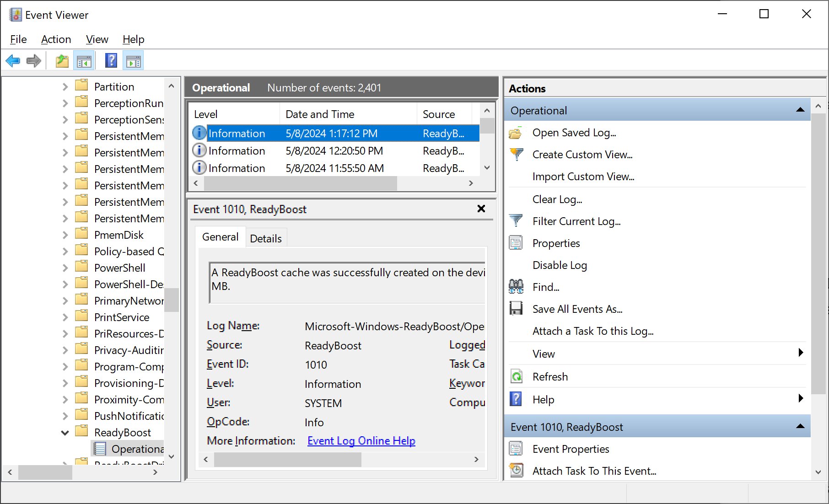Click Clear Log... action
The width and height of the screenshot is (829, 504).
(557, 199)
